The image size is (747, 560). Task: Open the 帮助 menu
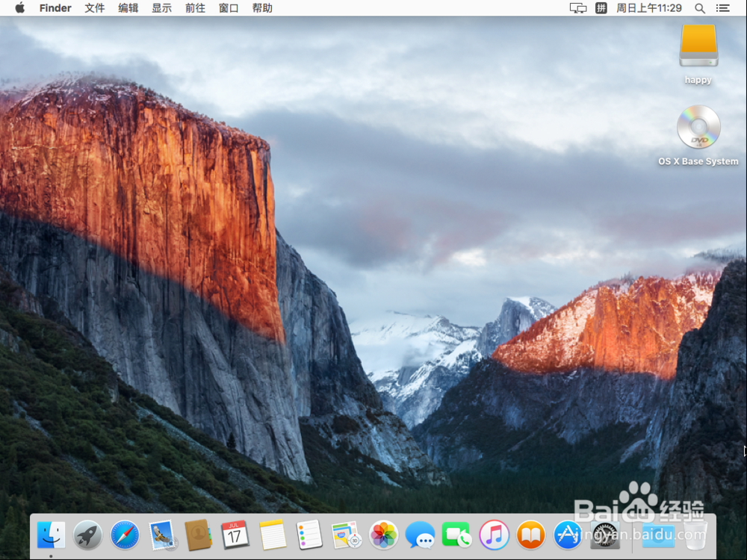[x=262, y=8]
